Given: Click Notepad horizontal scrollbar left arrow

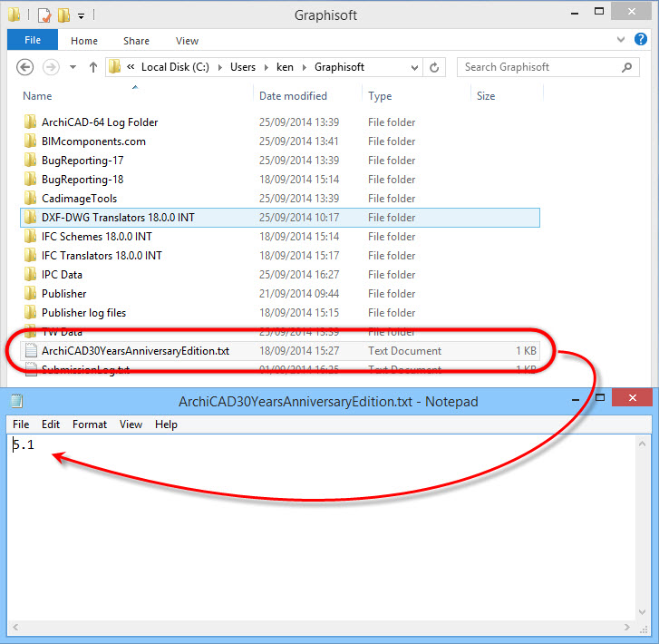Looking at the screenshot, I should [x=15, y=627].
